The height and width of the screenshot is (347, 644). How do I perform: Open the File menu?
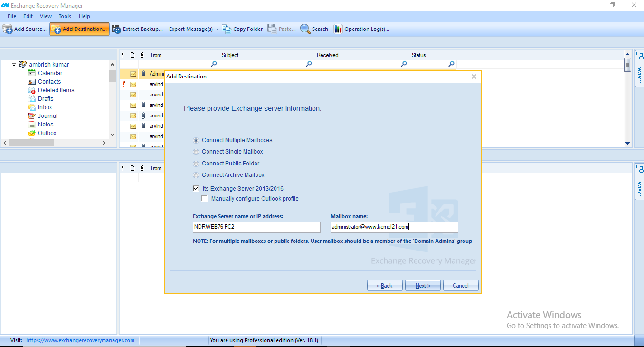12,16
